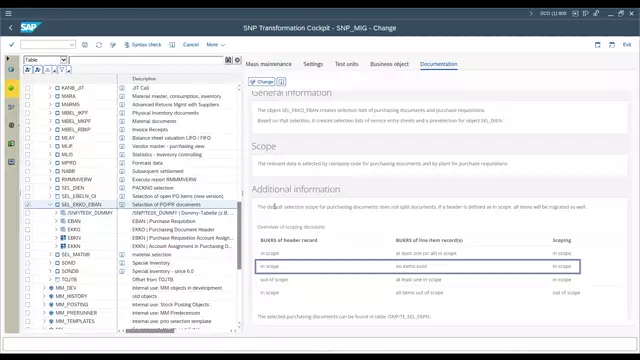Click the Description column header
The height and width of the screenshot is (360, 640).
coord(144,79)
